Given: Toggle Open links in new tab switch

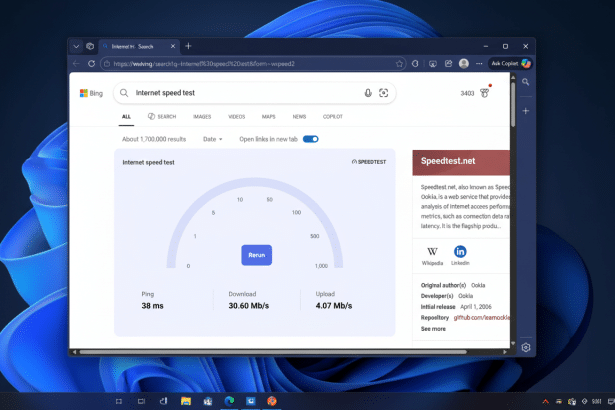Looking at the screenshot, I should tap(311, 139).
